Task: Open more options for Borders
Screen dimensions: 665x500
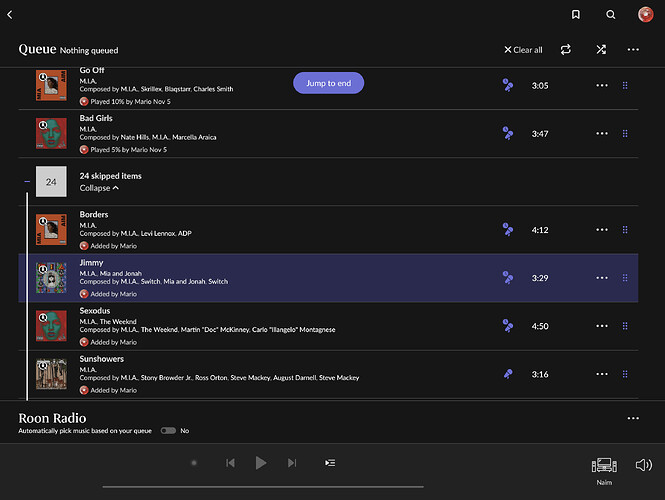Action: click(x=602, y=229)
